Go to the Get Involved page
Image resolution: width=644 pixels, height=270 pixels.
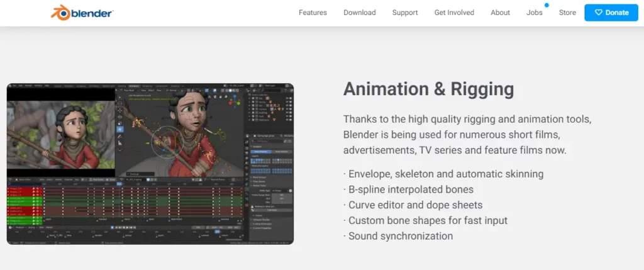tap(455, 13)
